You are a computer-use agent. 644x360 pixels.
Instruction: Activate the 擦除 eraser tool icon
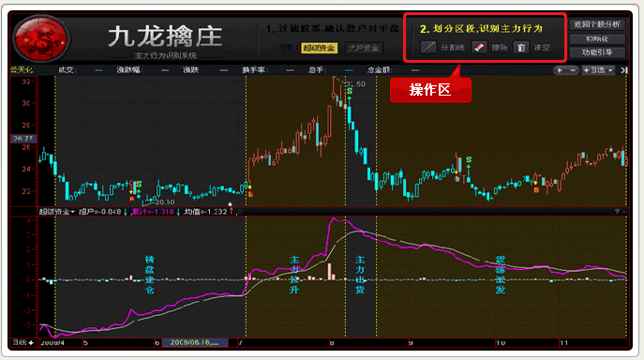coord(479,47)
